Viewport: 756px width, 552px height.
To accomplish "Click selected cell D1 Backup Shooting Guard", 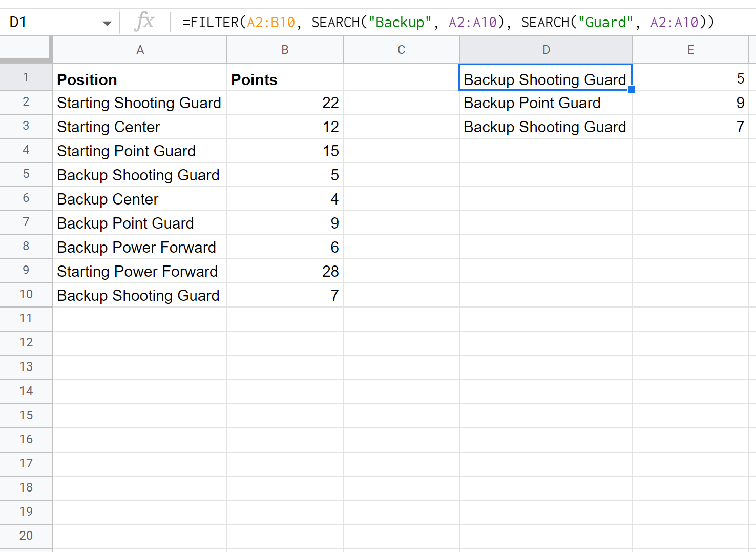I will click(x=546, y=78).
